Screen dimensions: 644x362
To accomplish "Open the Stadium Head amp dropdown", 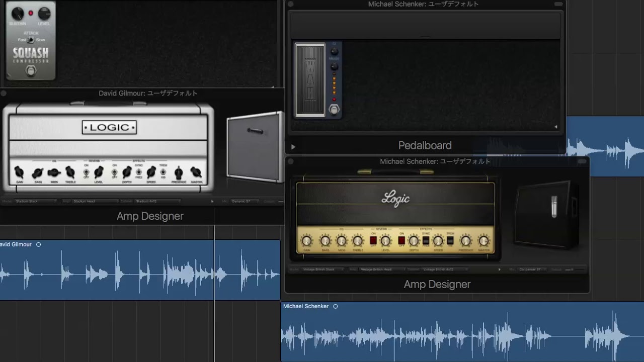I will [x=96, y=201].
